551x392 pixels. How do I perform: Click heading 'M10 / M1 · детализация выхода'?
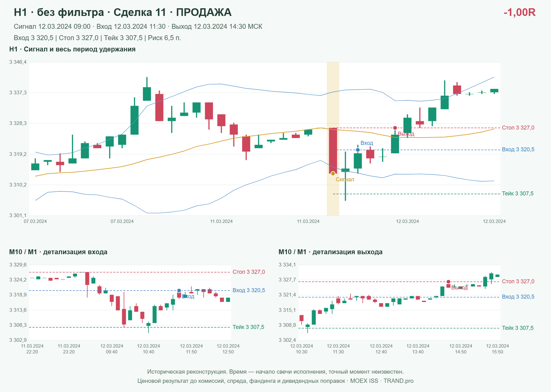pyautogui.click(x=331, y=252)
